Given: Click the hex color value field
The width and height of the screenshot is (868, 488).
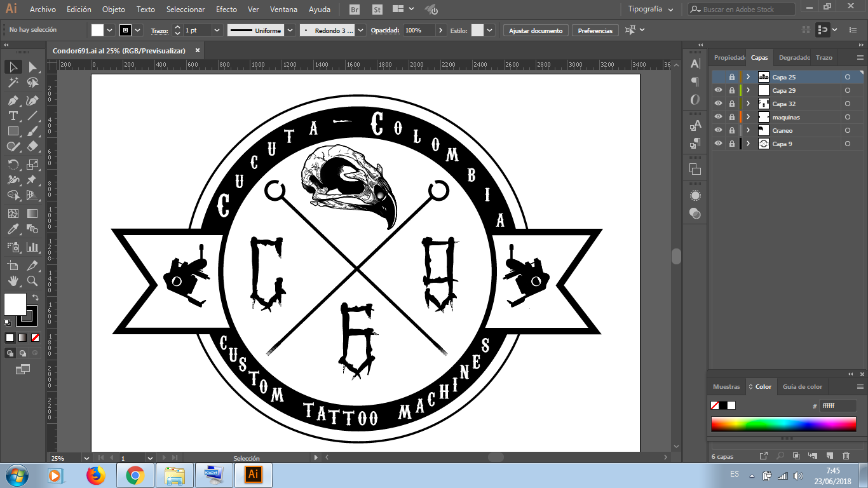Looking at the screenshot, I should click(x=837, y=405).
